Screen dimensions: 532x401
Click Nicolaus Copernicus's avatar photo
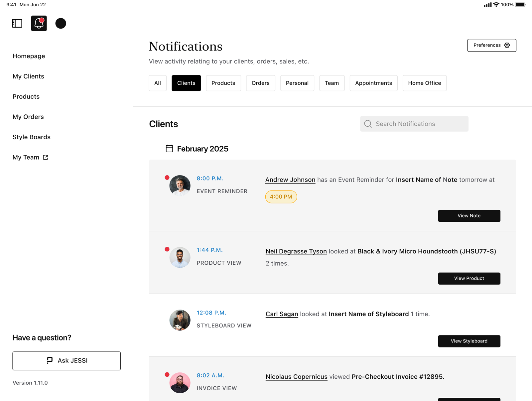click(180, 383)
